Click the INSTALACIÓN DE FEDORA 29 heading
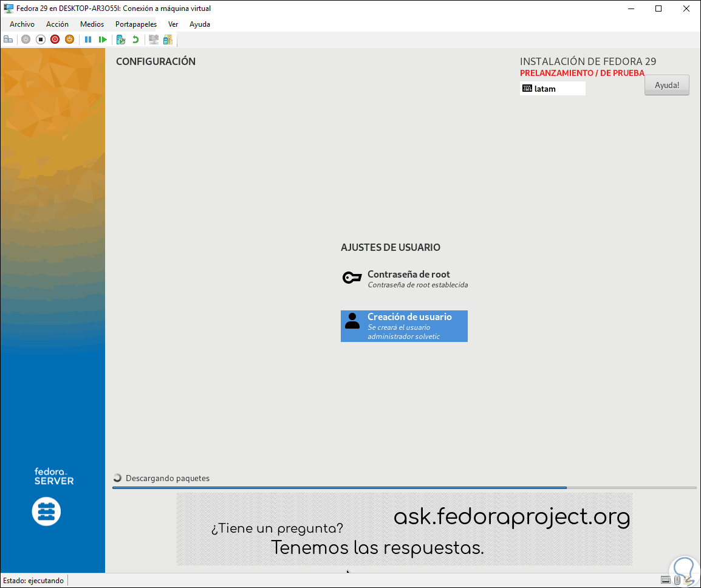Screen dimensions: 701x588 click(588, 61)
